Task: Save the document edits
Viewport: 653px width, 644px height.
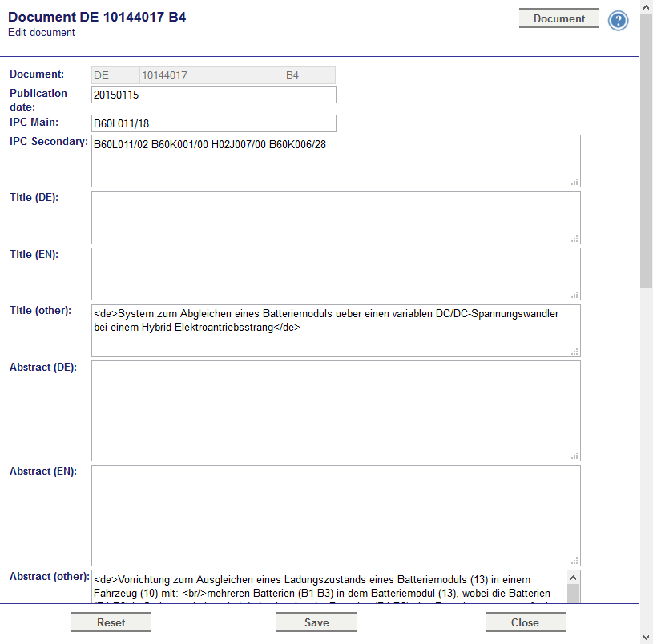Action: (316, 622)
